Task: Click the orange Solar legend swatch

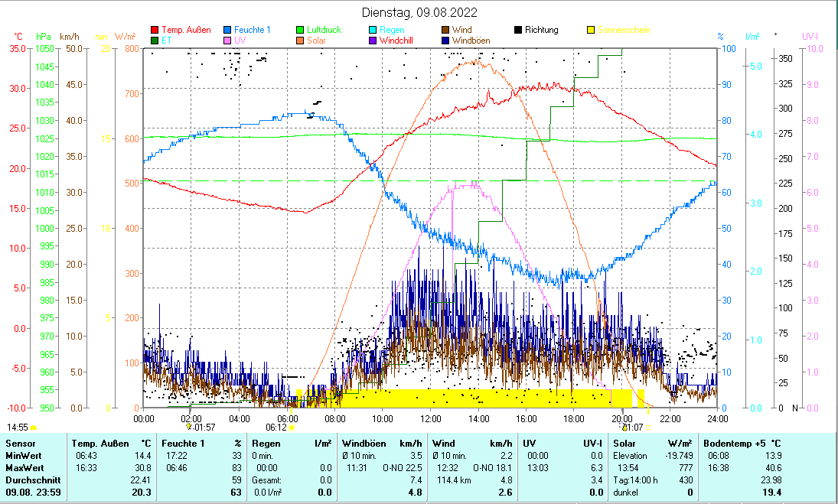Action: point(300,41)
